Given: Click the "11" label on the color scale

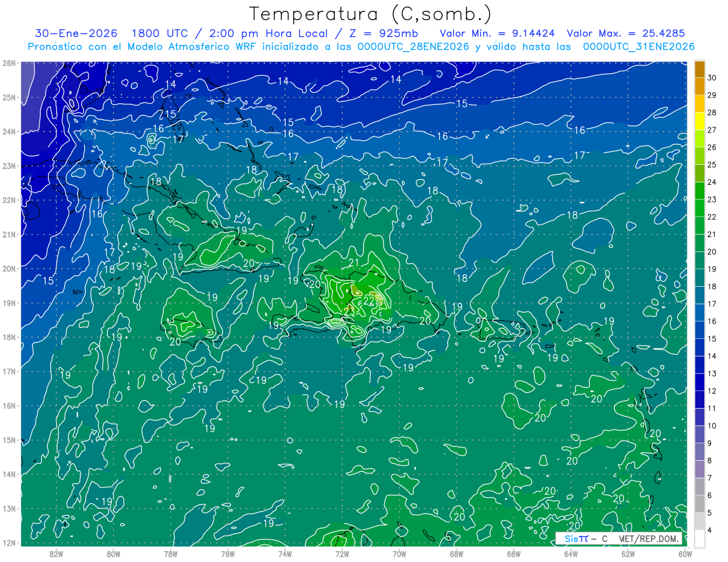Looking at the screenshot, I should pyautogui.click(x=712, y=408).
